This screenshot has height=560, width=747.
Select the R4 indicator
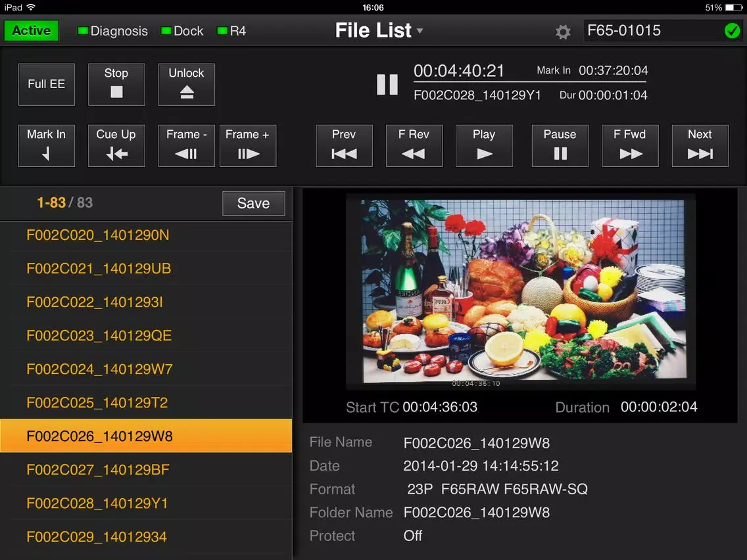pos(231,31)
